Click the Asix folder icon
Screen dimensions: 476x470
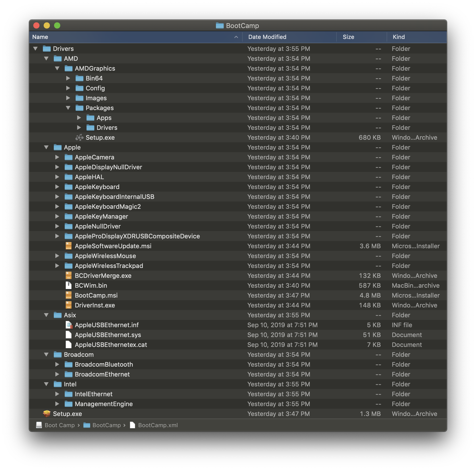(58, 315)
